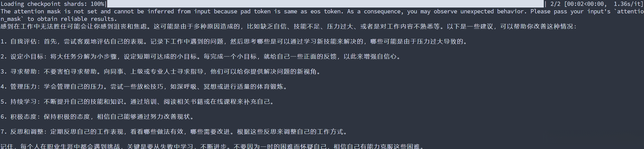This screenshot has height=149, width=644.
Task: Click the "n_mask` to obtain reliable results" line
Action: 58,19
